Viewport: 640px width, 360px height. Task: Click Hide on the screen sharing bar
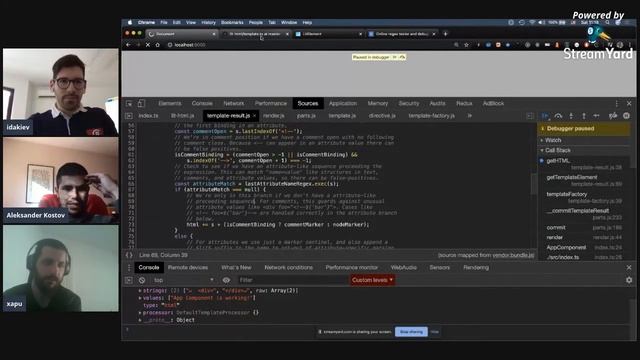pos(435,332)
